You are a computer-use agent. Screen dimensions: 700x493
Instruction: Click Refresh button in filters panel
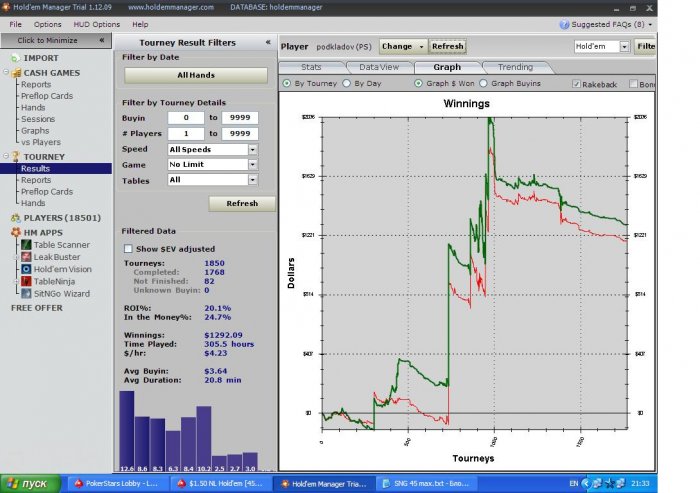242,204
